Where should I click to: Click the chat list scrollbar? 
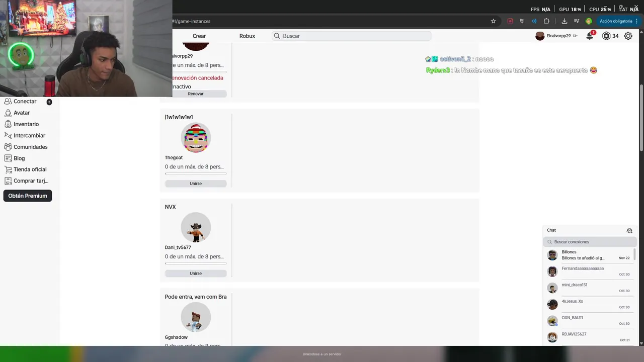[x=634, y=255]
